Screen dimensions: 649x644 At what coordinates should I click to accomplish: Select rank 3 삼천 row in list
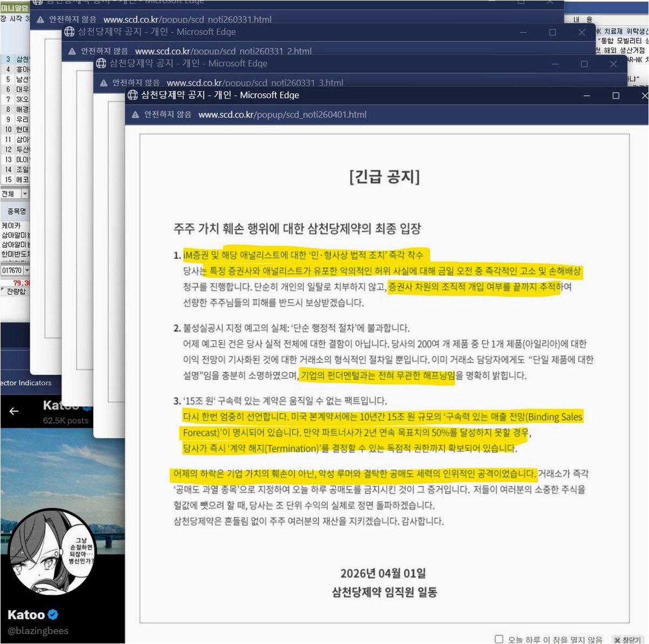point(15,59)
